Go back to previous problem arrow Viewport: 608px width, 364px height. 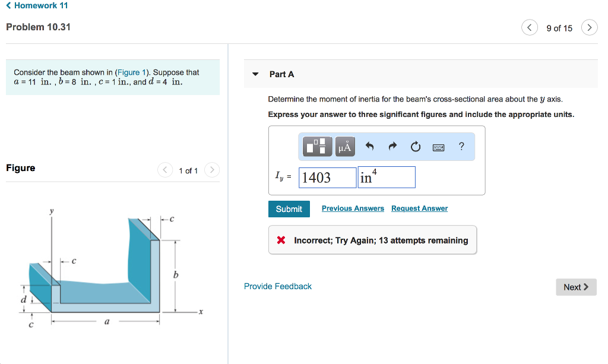coord(530,27)
